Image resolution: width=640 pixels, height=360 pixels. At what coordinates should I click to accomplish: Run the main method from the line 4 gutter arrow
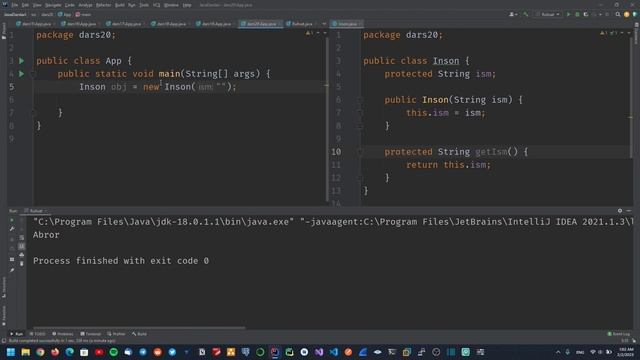pos(22,74)
